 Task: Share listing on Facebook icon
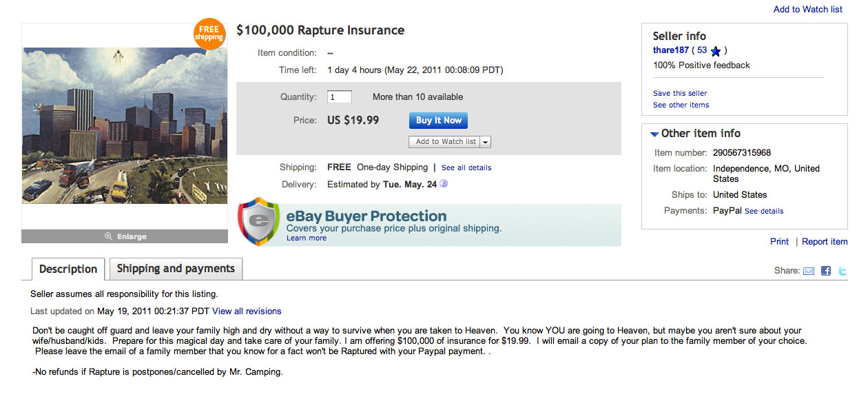pos(825,271)
